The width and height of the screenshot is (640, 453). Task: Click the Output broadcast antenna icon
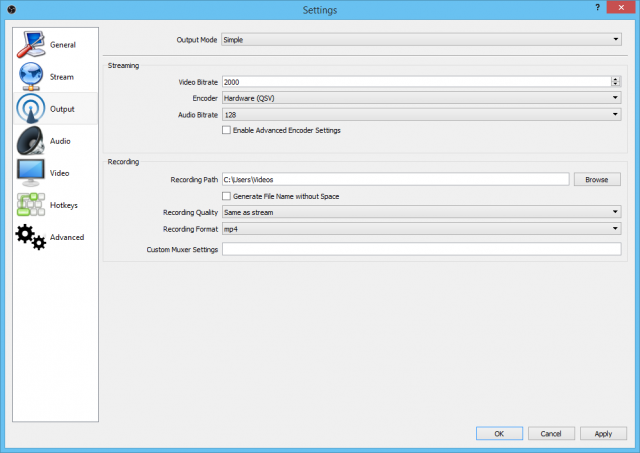[x=30, y=109]
